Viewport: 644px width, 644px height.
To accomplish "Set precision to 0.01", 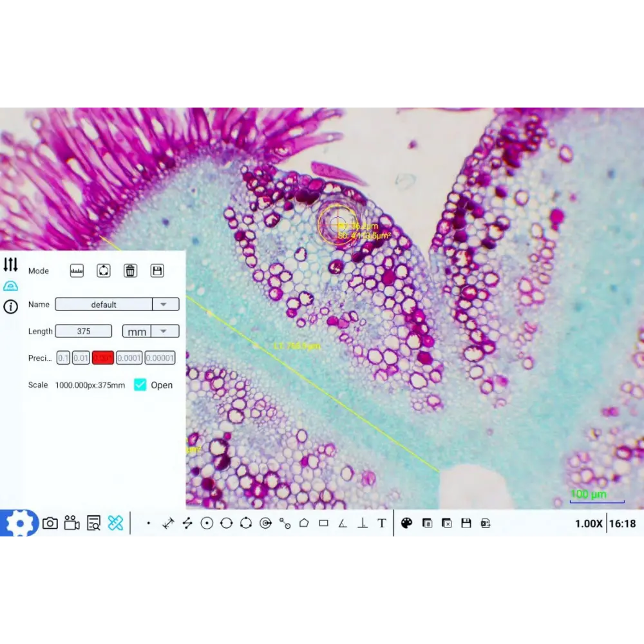I will click(x=80, y=358).
